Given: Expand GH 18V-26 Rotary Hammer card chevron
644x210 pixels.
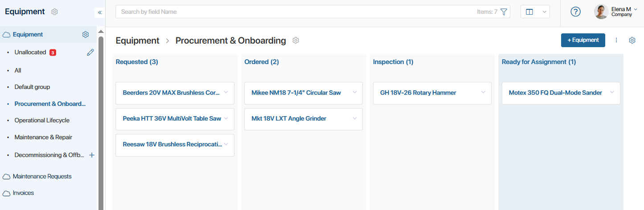Looking at the screenshot, I should coord(483,93).
